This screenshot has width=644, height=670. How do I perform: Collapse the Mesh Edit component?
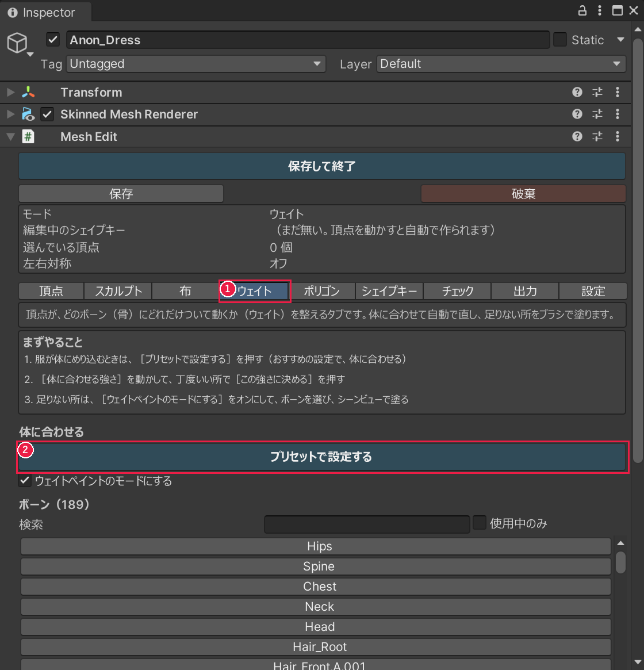11,137
